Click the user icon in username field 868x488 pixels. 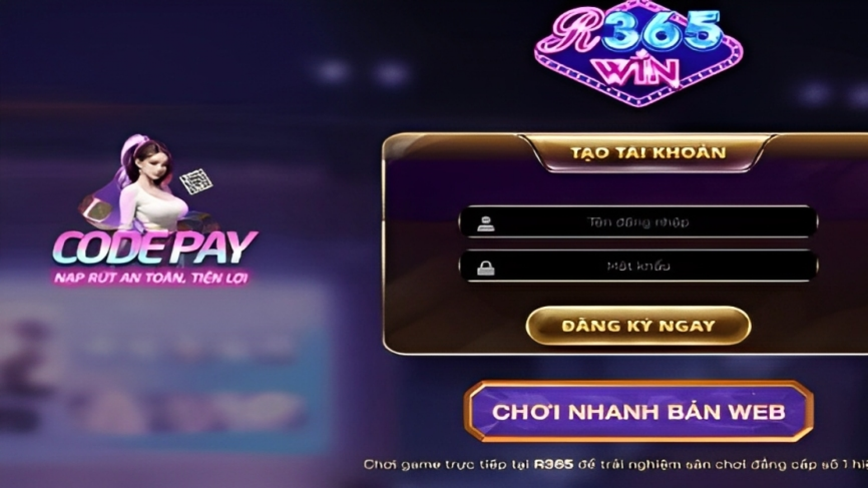pyautogui.click(x=486, y=223)
